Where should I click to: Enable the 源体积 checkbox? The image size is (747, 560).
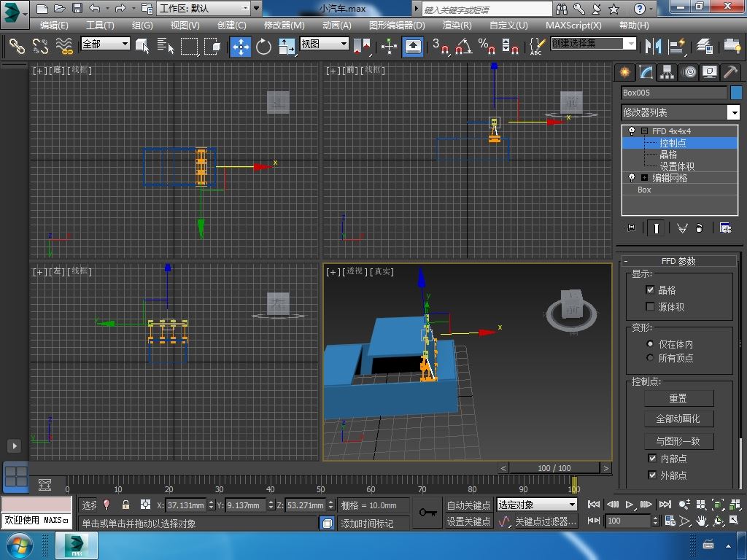point(651,307)
